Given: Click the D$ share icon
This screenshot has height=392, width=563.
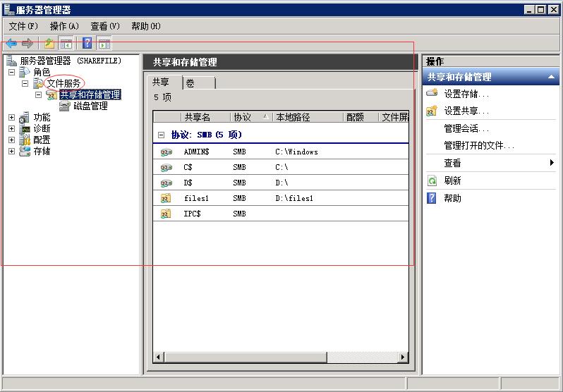Looking at the screenshot, I should pyautogui.click(x=166, y=183).
